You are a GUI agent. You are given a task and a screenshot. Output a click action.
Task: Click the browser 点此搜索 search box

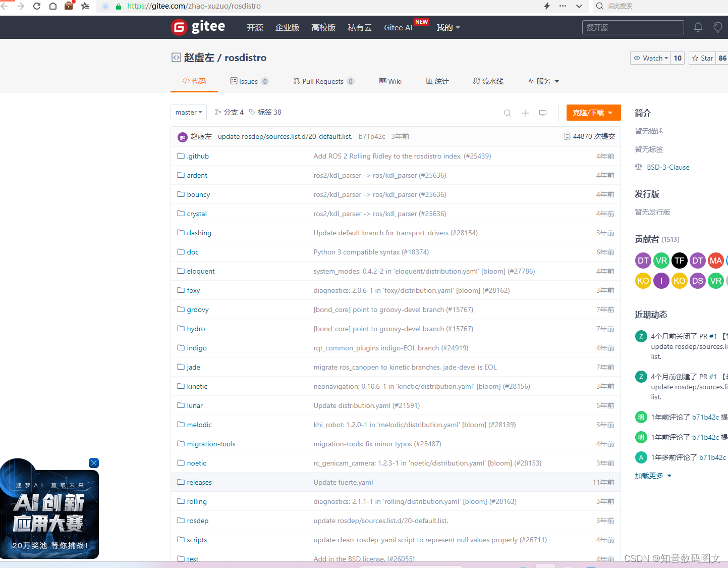[x=660, y=6]
